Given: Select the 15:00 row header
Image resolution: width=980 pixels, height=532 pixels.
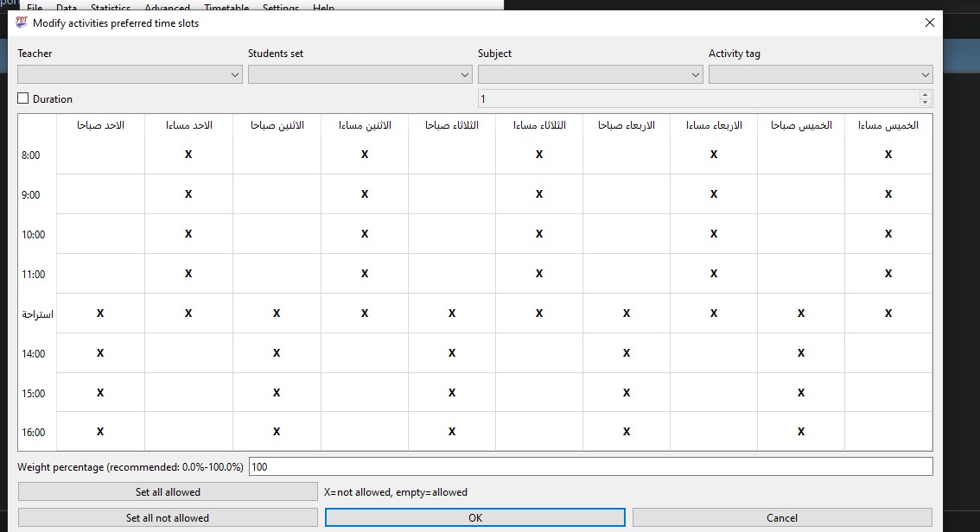Looking at the screenshot, I should coord(37,393).
